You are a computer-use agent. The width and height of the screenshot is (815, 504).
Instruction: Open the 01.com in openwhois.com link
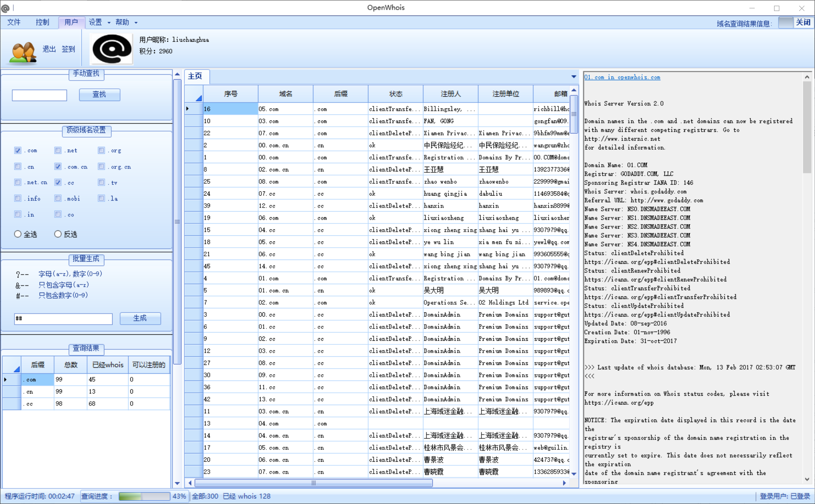[622, 77]
